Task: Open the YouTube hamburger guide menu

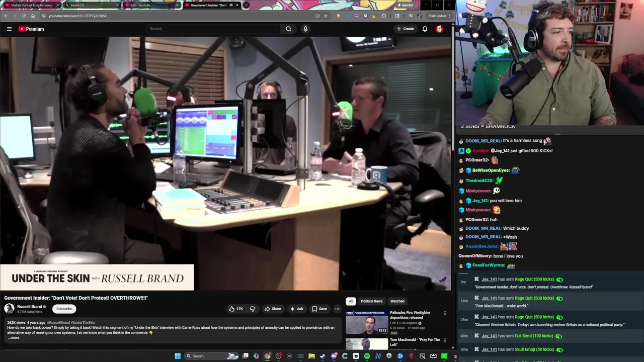Action: coord(9,29)
